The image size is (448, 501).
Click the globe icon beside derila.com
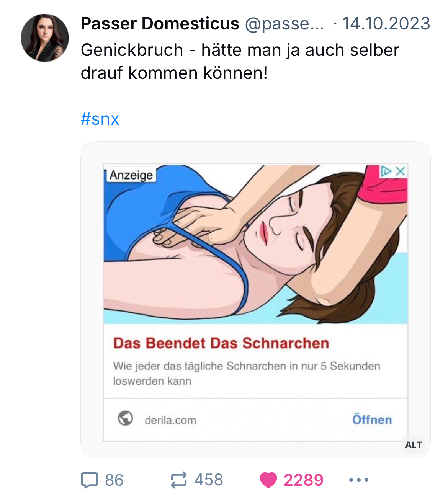[x=125, y=418]
